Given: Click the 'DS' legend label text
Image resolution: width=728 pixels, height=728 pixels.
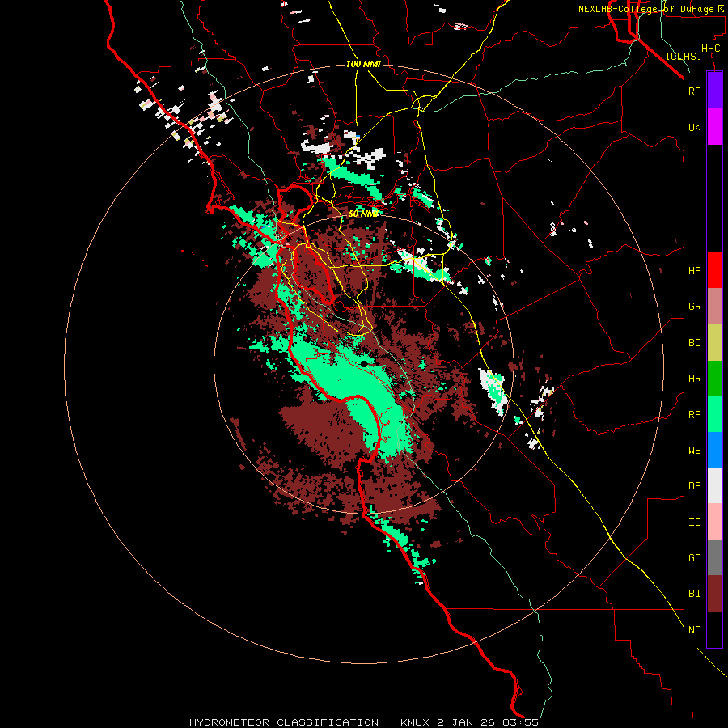Looking at the screenshot, I should 694,486.
